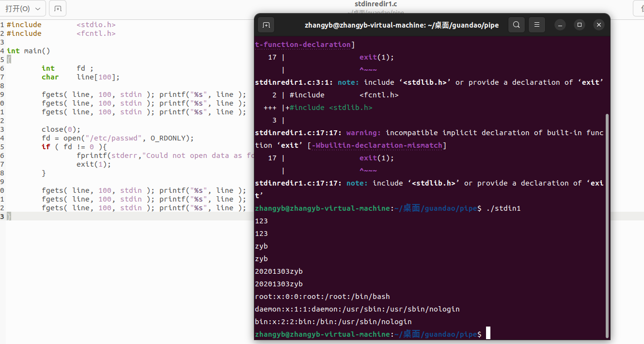Click the 'stdinredir1.c:3:1: note' line in the terminal
The width and height of the screenshot is (644, 344).
click(429, 82)
